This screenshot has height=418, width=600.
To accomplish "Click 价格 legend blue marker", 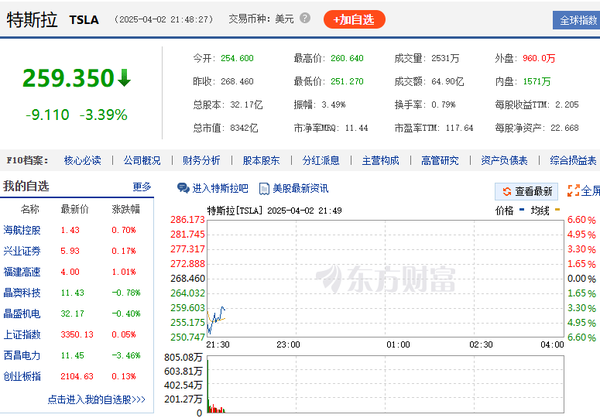I will (521, 209).
